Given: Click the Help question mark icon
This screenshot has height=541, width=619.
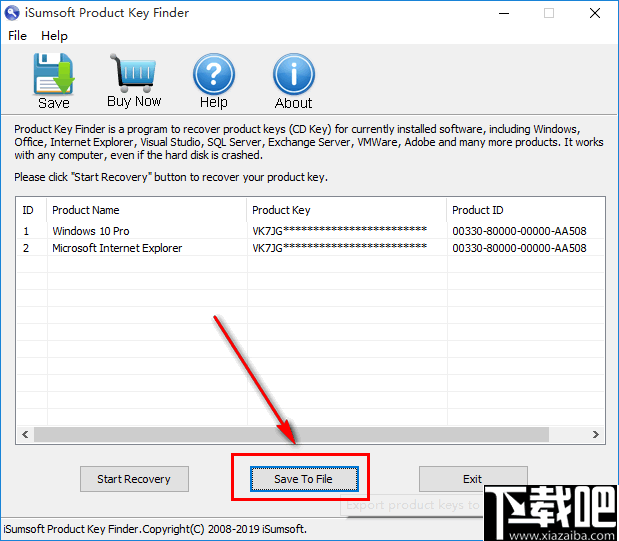Looking at the screenshot, I should tap(214, 74).
